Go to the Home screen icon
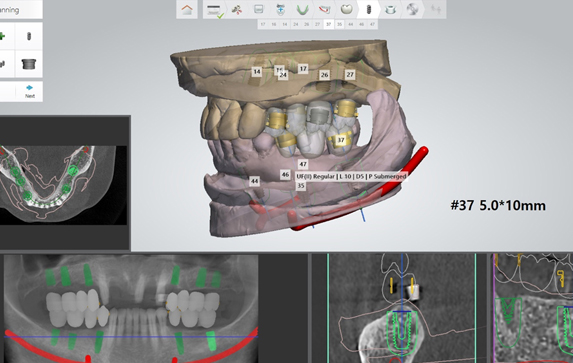 187,10
